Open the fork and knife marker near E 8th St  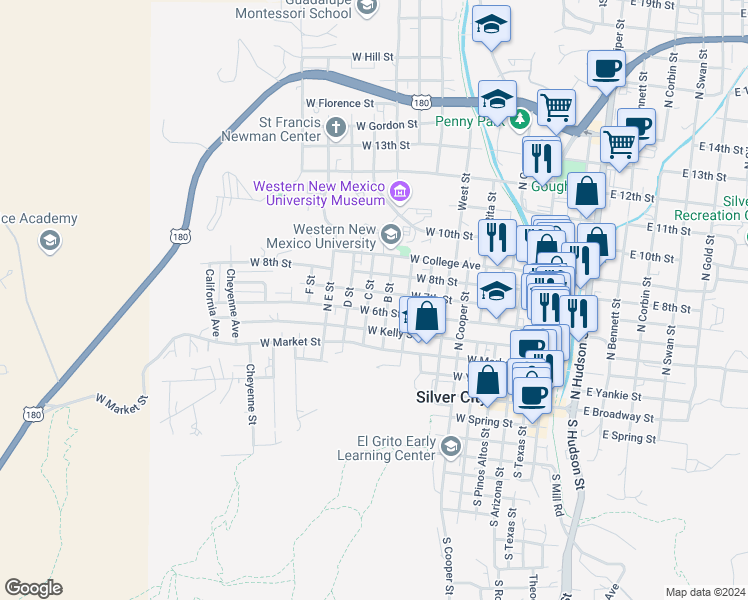(578, 314)
